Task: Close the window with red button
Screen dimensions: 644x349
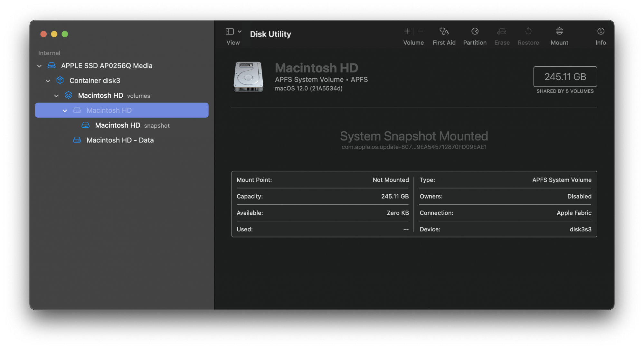Action: 43,34
